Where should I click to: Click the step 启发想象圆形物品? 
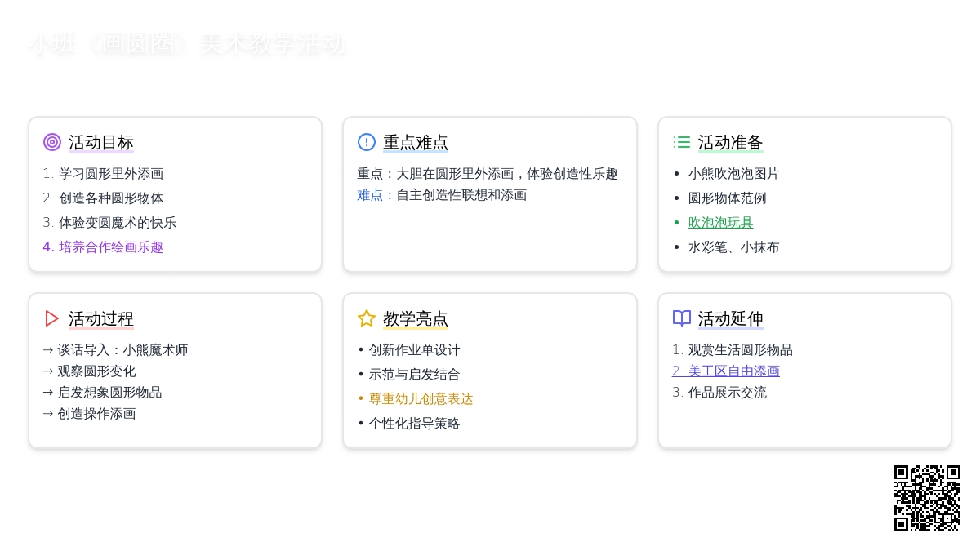(x=102, y=392)
